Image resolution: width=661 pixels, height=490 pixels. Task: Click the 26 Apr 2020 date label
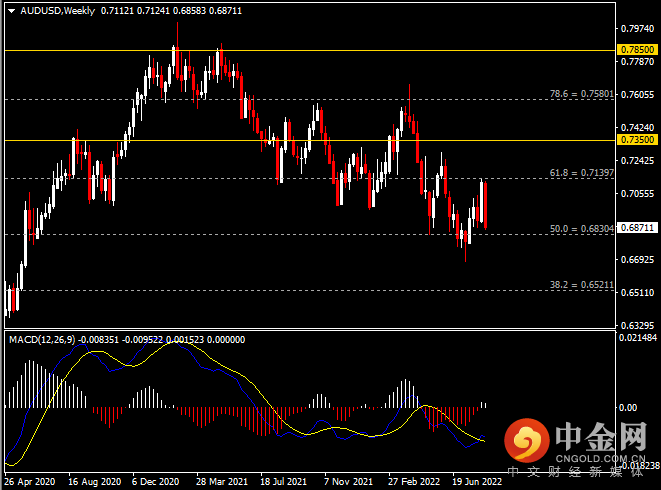pos(30,482)
